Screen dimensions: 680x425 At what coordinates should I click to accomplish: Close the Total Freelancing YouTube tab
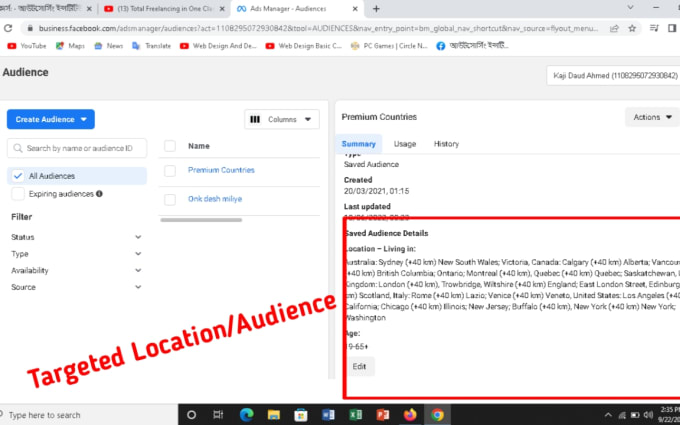point(222,9)
